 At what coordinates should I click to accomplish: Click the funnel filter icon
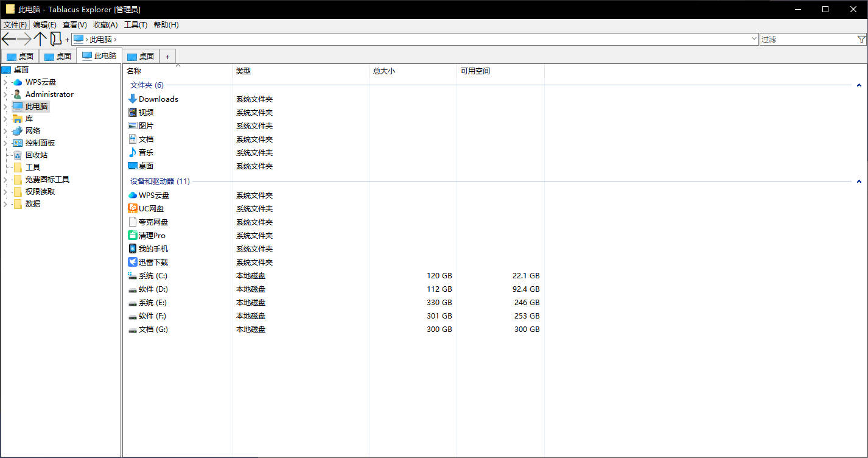(862, 38)
